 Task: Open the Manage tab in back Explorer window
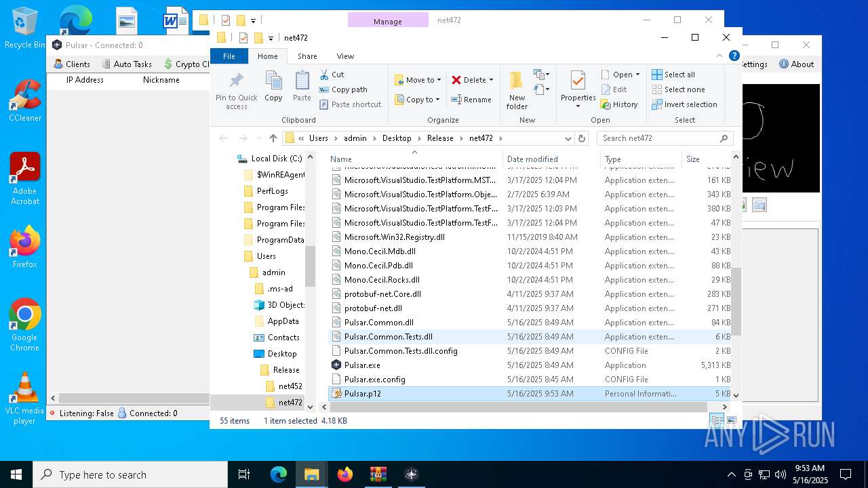tap(388, 21)
